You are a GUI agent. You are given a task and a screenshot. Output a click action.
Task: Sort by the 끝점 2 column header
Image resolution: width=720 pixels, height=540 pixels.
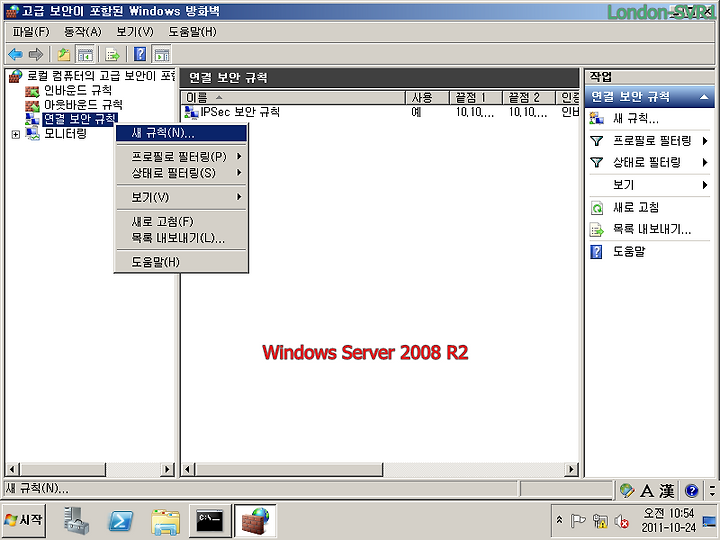coord(529,97)
